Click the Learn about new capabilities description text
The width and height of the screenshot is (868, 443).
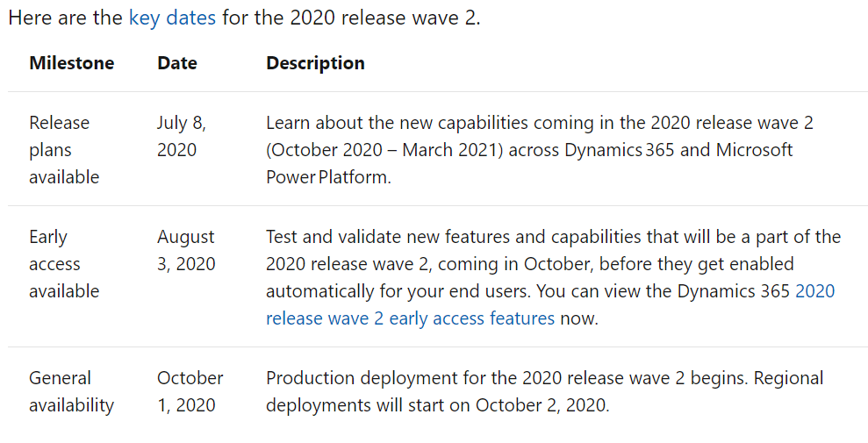click(x=540, y=149)
